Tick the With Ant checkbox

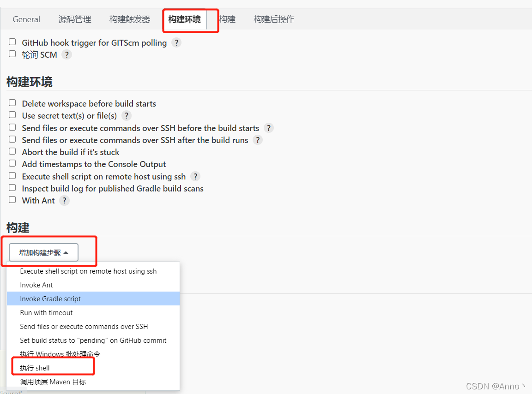coord(12,200)
